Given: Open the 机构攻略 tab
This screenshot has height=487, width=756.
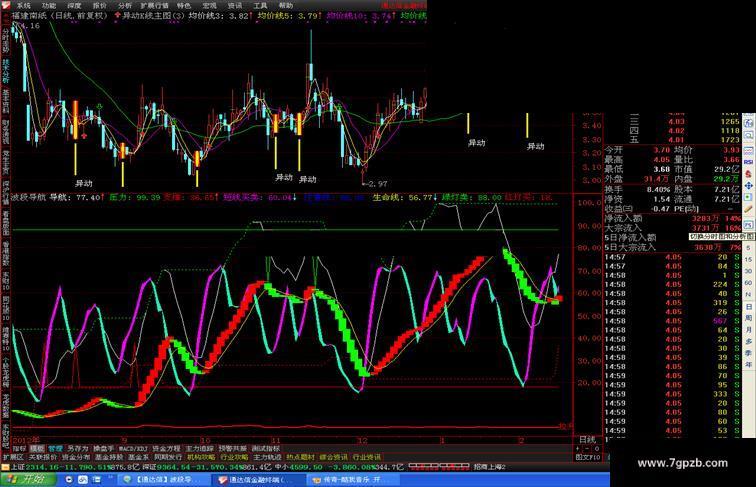Looking at the screenshot, I should (201, 457).
